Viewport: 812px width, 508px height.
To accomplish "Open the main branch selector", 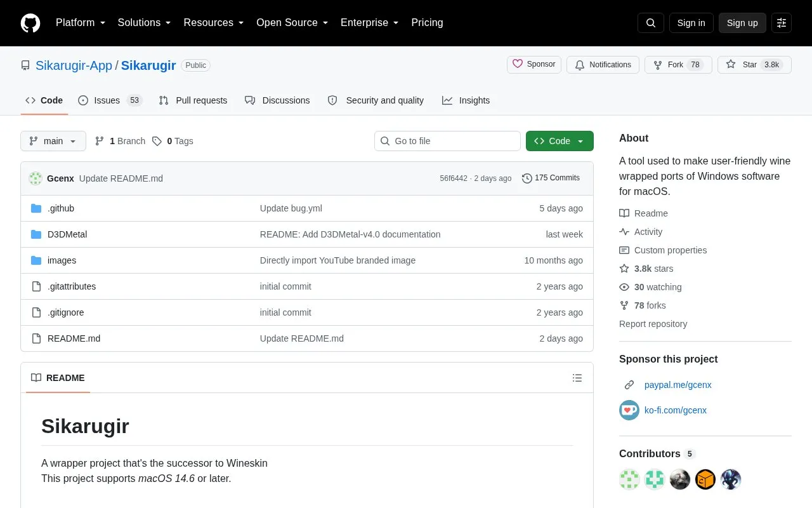I will pos(53,141).
